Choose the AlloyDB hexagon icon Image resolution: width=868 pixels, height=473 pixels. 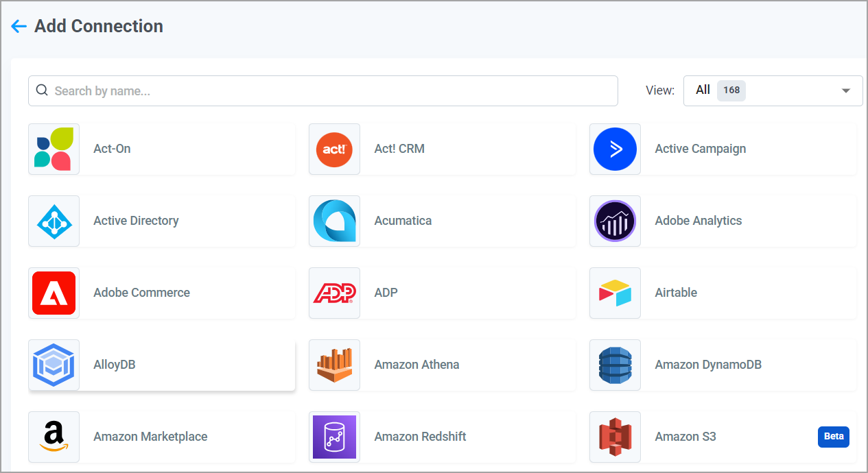(54, 365)
